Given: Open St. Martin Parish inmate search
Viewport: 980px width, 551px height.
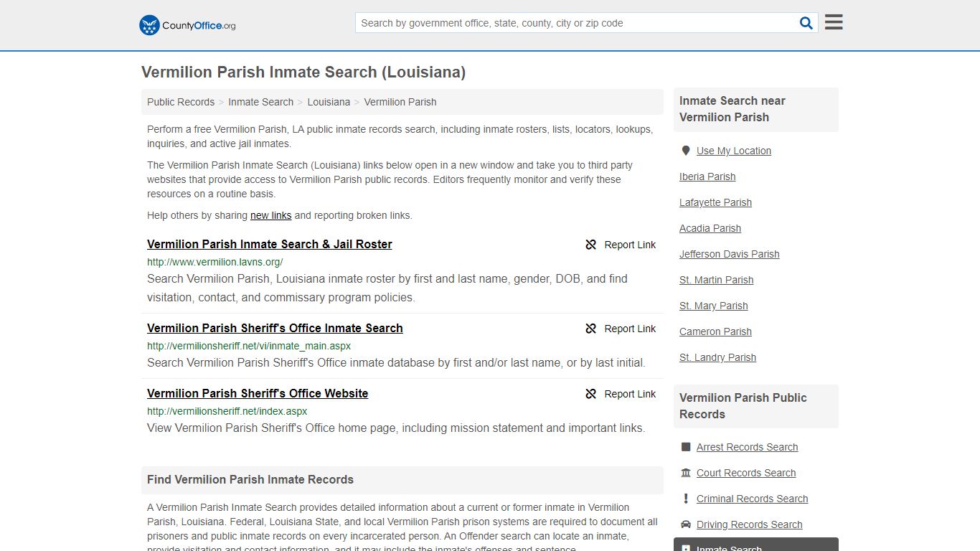Looking at the screenshot, I should [717, 280].
